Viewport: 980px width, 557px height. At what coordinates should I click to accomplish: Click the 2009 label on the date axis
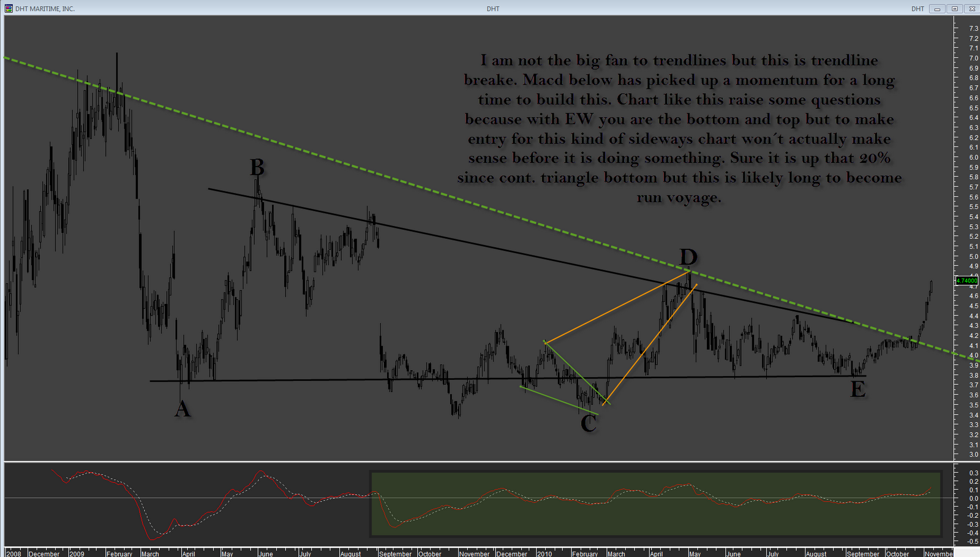pos(77,553)
